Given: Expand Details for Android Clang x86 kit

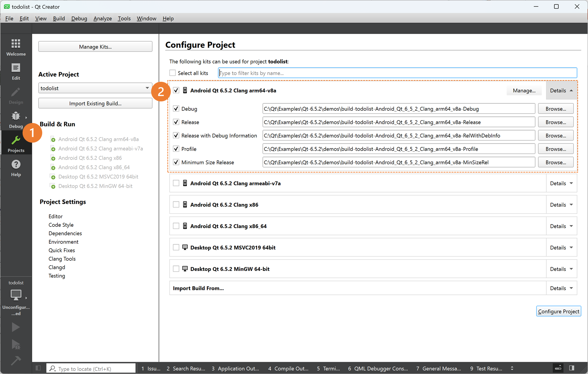Looking at the screenshot, I should coord(561,205).
